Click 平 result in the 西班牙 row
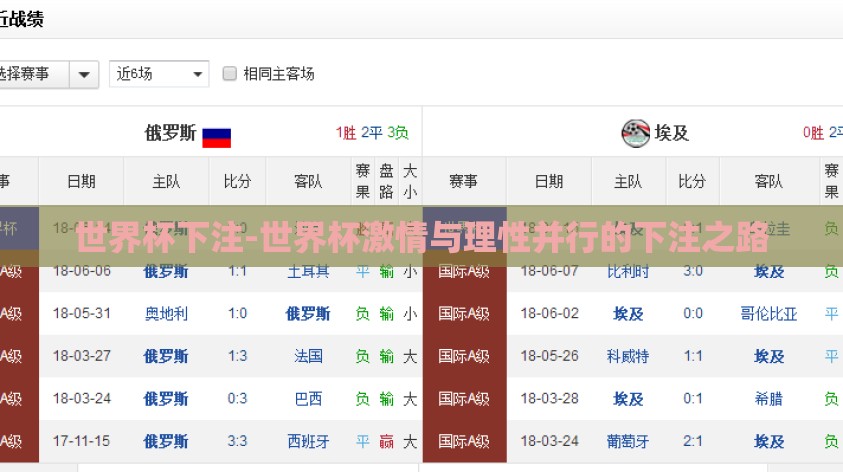The image size is (843, 472). tap(362, 441)
